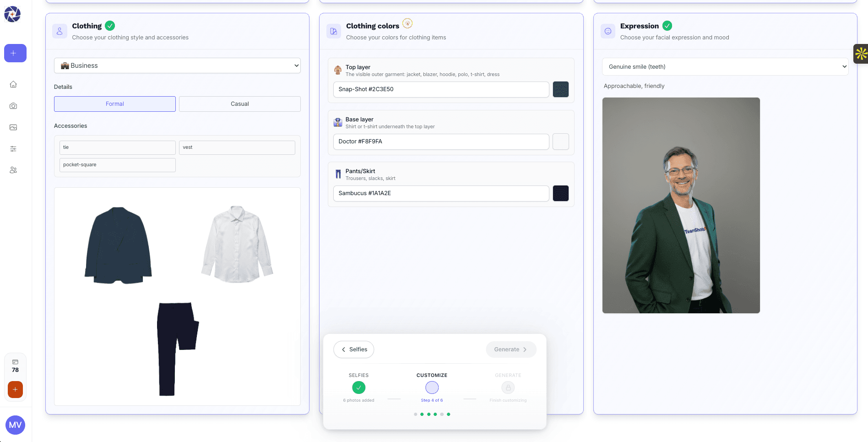The image size is (868, 442).
Task: Select the Formal details option
Action: 115,104
